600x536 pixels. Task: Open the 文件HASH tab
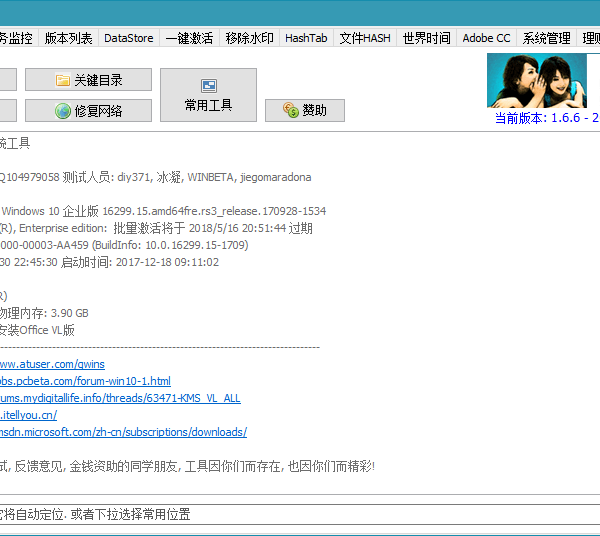365,38
